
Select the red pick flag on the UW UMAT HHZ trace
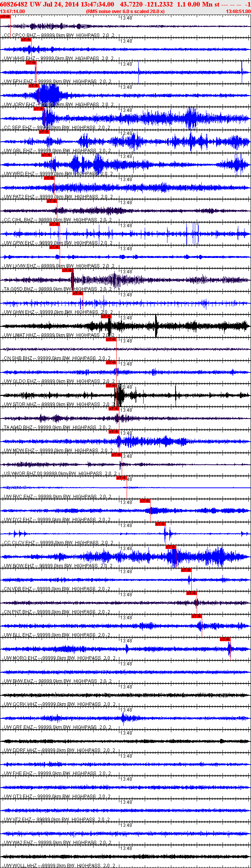coord(106,316)
